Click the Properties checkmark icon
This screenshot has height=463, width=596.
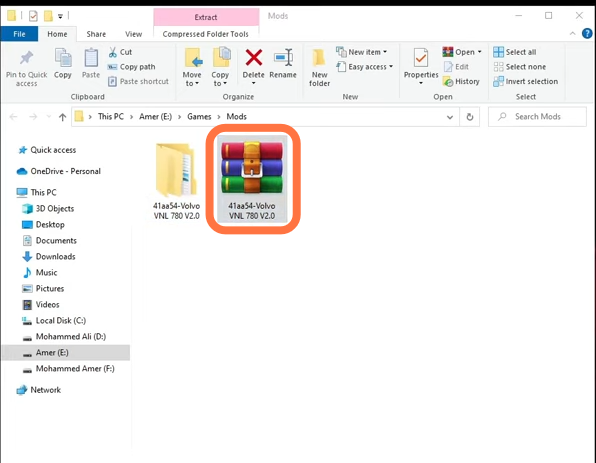coord(421,59)
